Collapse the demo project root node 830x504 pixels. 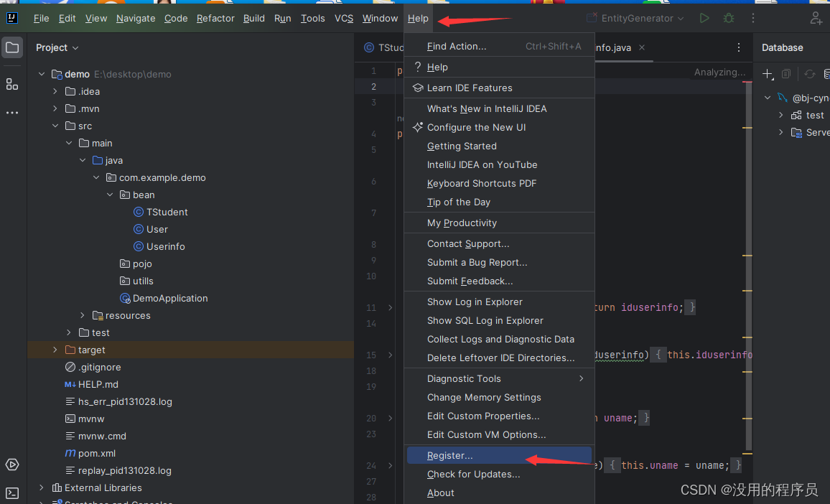click(42, 74)
